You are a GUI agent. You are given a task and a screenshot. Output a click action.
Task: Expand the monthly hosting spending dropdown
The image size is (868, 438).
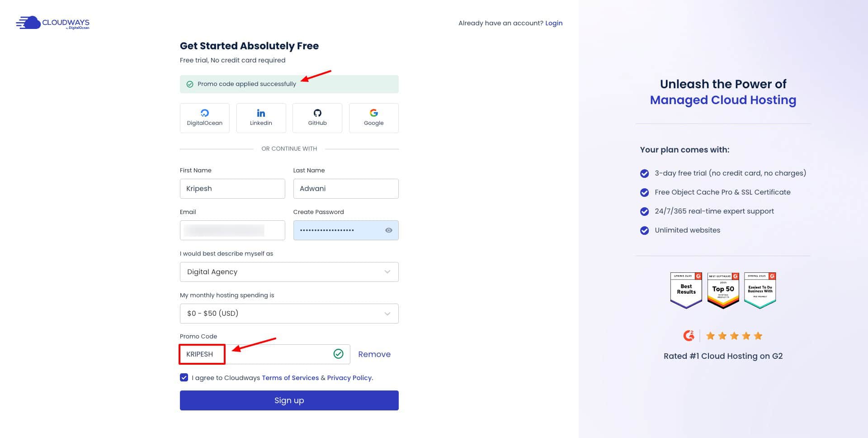[289, 314]
